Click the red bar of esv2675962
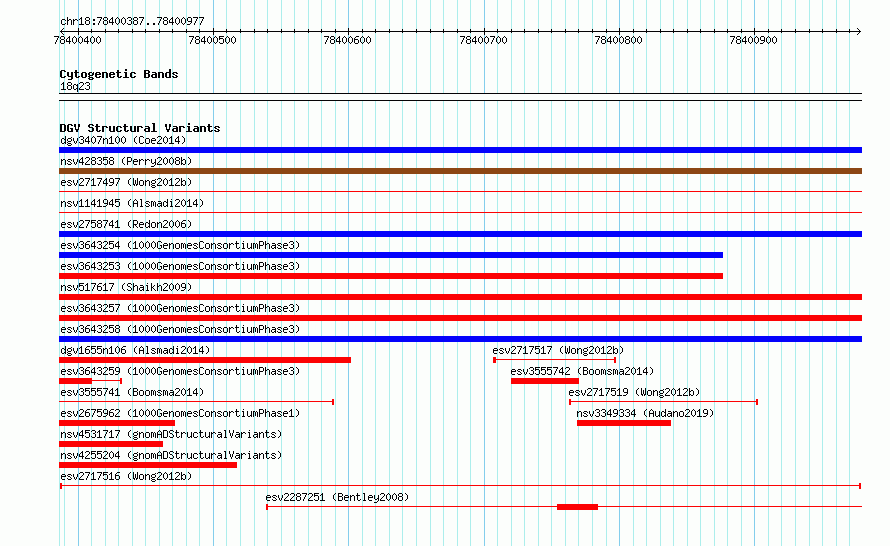The image size is (890, 546). pyautogui.click(x=117, y=423)
